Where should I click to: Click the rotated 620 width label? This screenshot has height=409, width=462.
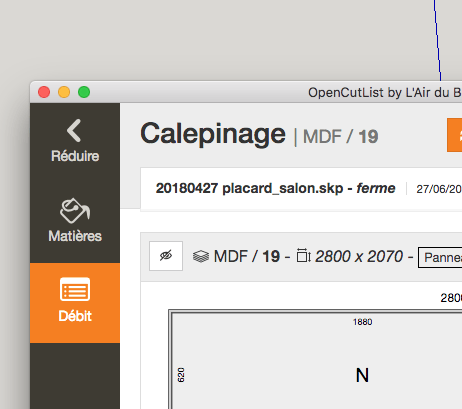(x=181, y=375)
